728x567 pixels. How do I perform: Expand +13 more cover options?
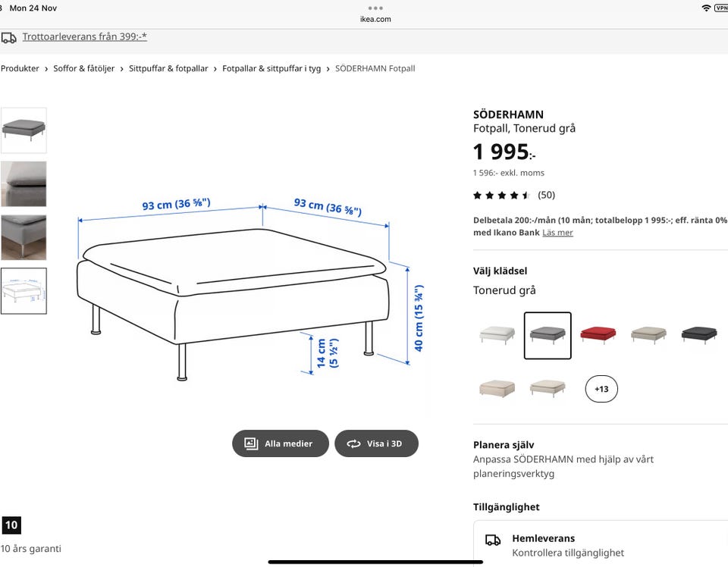[x=601, y=389]
